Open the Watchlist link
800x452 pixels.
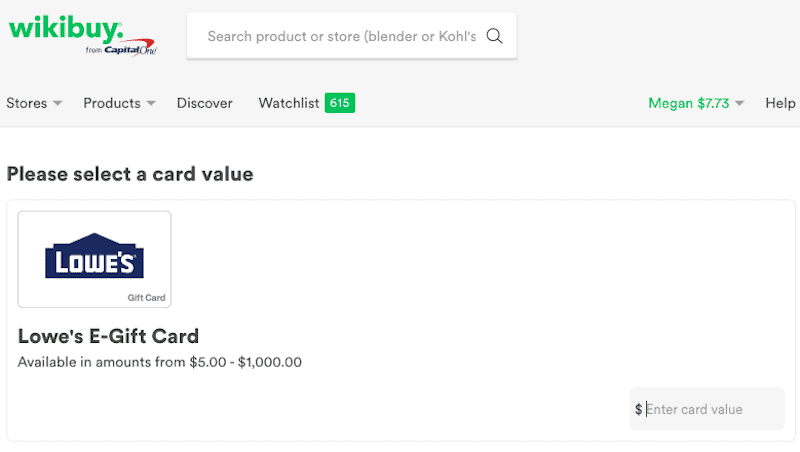tap(288, 103)
